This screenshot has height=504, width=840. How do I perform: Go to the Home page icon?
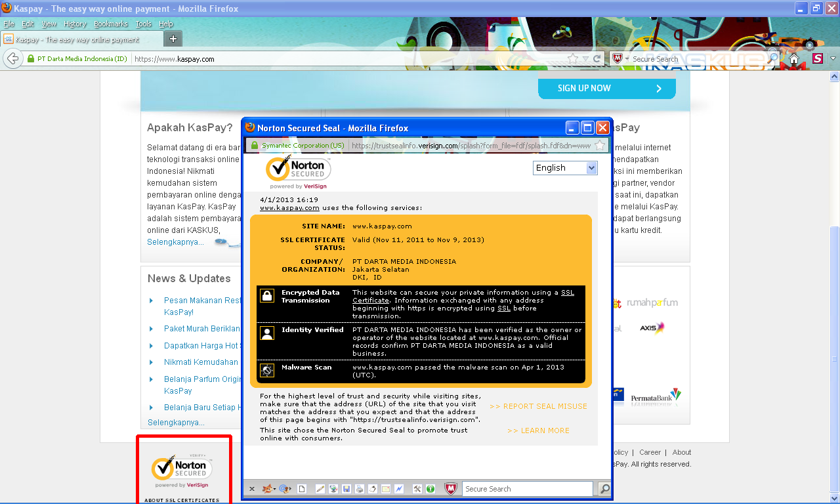pyautogui.click(x=794, y=58)
